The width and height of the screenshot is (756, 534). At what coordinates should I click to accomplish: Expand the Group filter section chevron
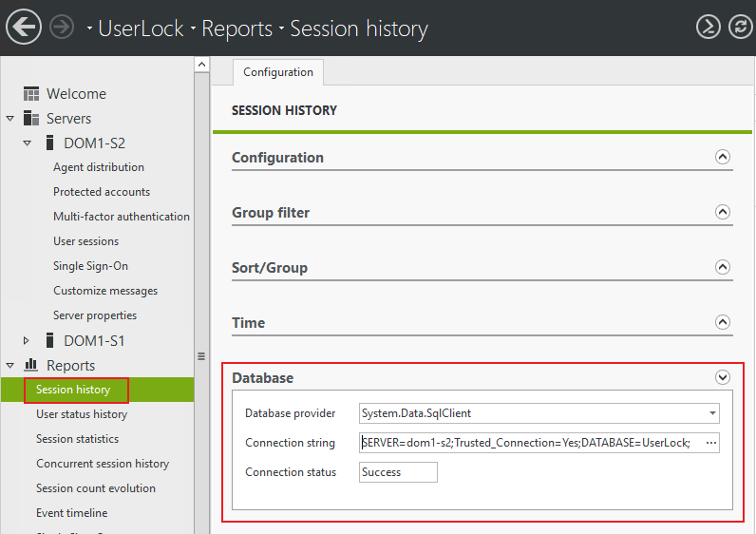tap(722, 212)
